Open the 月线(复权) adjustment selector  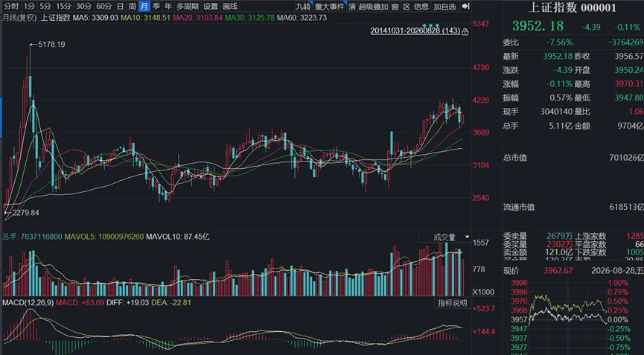point(19,18)
